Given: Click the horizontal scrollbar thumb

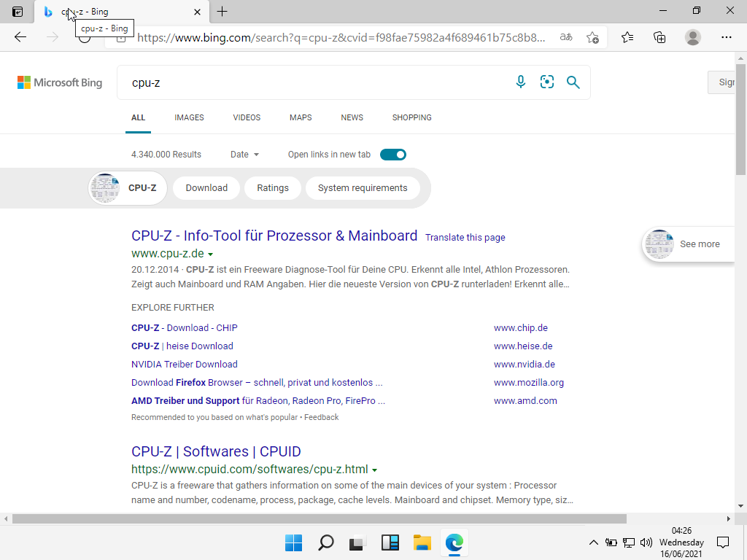Looking at the screenshot, I should 320,518.
